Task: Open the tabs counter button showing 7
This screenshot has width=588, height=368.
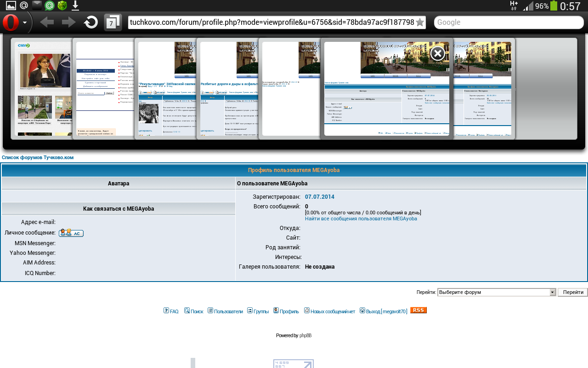Action: point(113,22)
